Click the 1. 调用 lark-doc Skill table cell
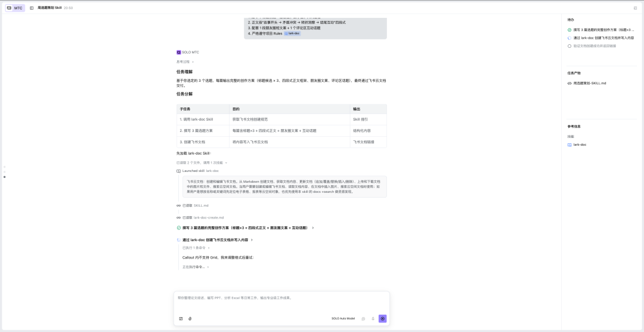 pos(203,119)
